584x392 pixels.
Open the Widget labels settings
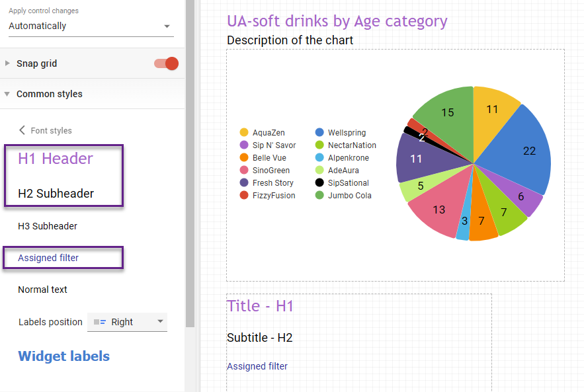[x=63, y=356]
